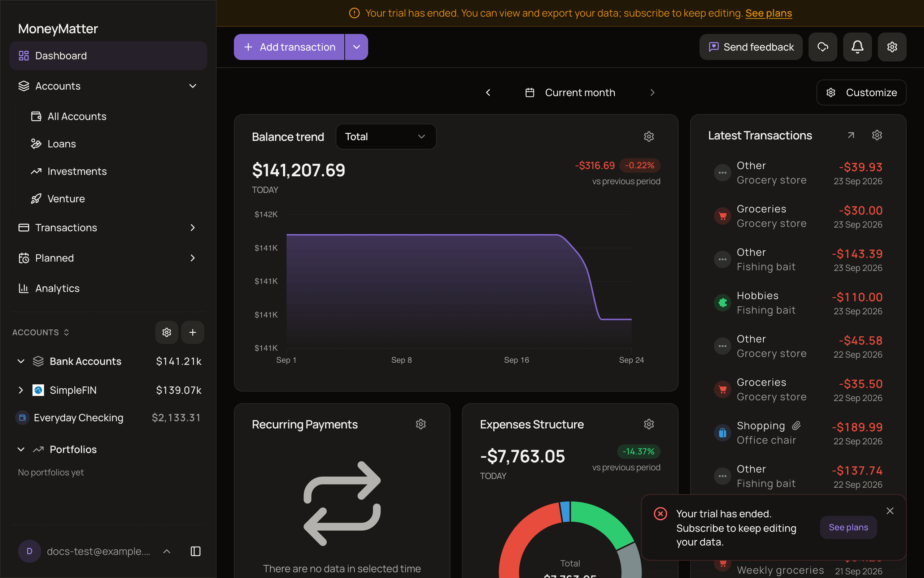Click the -14.37% change badge
Screen dimensions: 924x578
click(638, 452)
